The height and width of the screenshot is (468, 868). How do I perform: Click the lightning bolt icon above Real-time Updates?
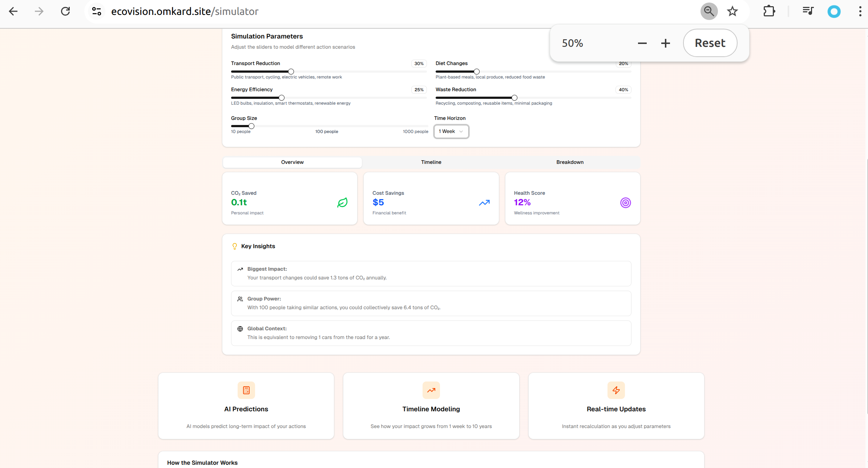pos(616,390)
